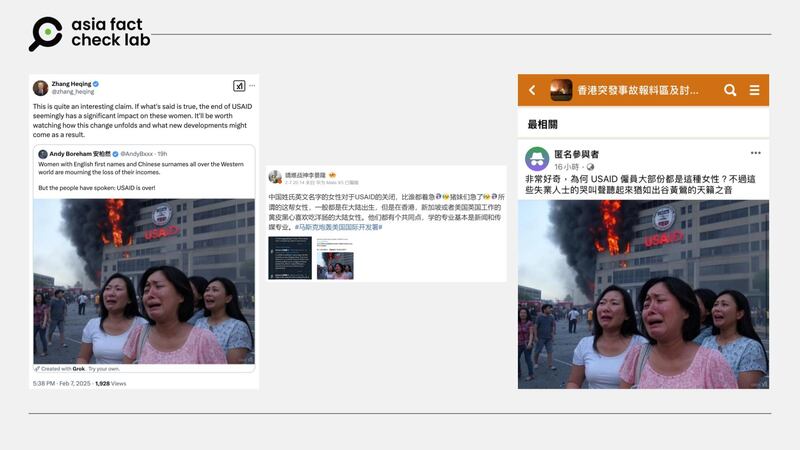The height and width of the screenshot is (450, 800).
Task: Open the burning USAID image in Andy Boreham's tweet
Action: tap(144, 281)
